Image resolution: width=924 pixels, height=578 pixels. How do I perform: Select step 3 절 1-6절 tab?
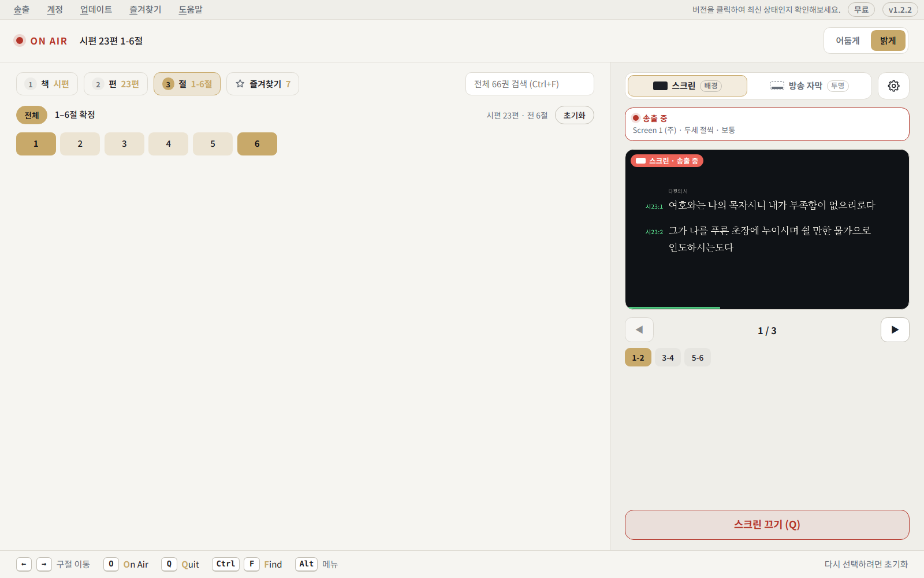click(x=187, y=84)
